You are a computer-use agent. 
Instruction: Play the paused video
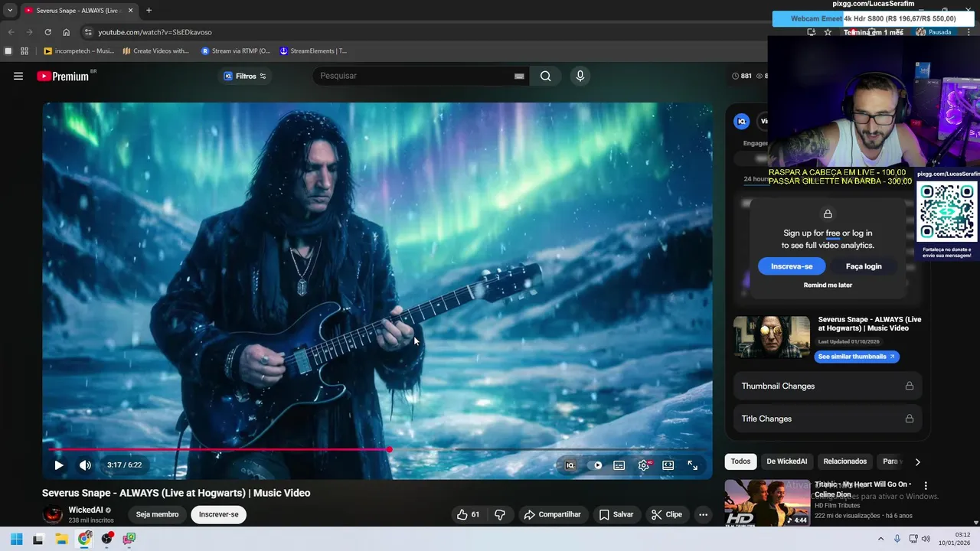coord(59,465)
